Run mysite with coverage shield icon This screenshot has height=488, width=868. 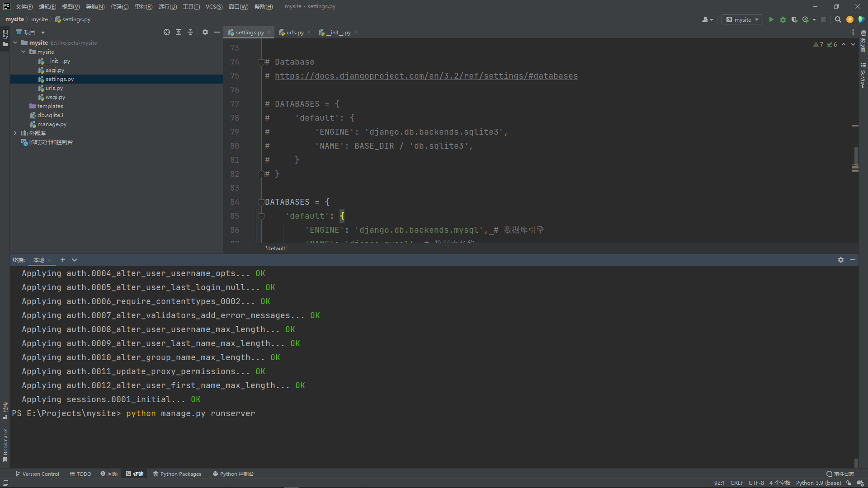[794, 19]
